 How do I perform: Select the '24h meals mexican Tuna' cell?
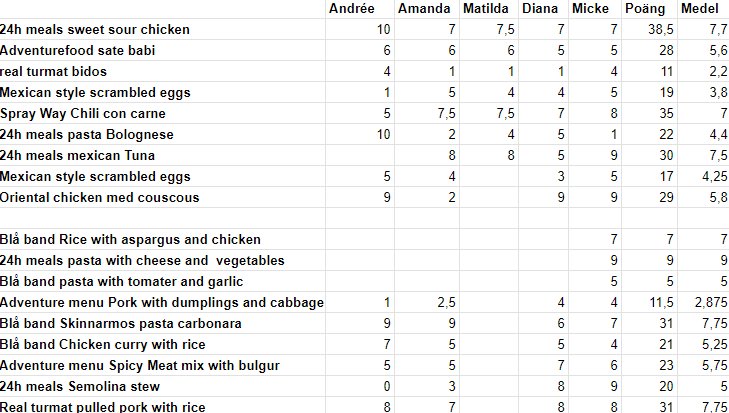[162, 155]
